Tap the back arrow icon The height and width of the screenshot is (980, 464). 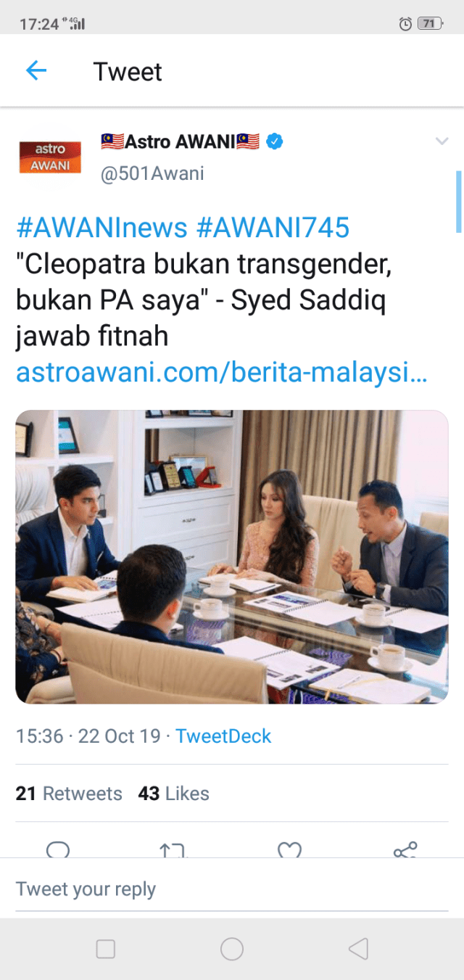click(x=36, y=70)
